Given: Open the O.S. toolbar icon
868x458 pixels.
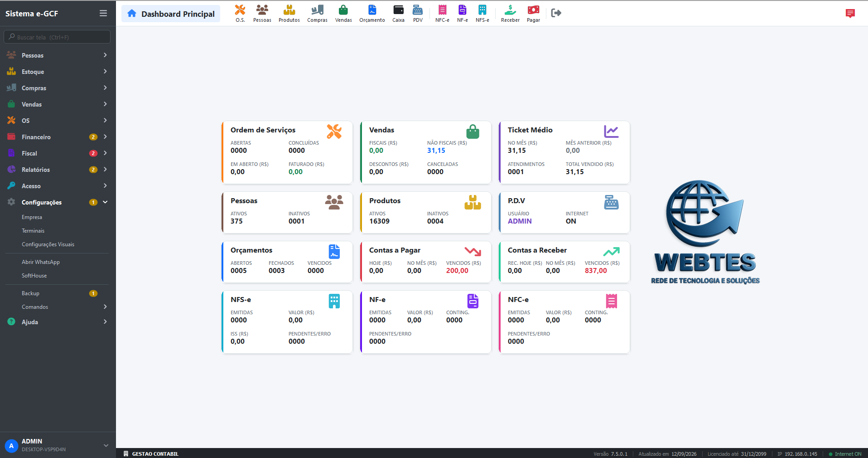Looking at the screenshot, I should (x=240, y=13).
